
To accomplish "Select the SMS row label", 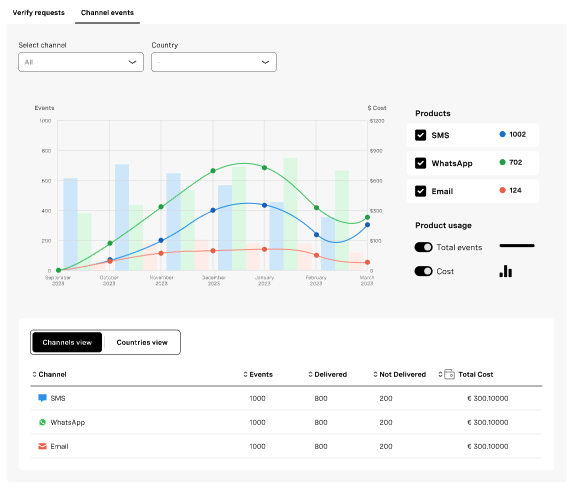I will pyautogui.click(x=58, y=398).
